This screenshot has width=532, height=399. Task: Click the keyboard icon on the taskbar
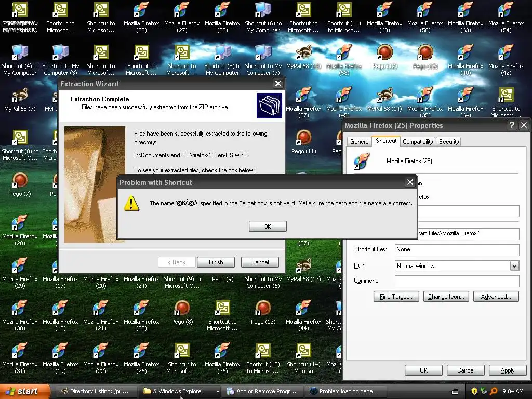pos(455,392)
